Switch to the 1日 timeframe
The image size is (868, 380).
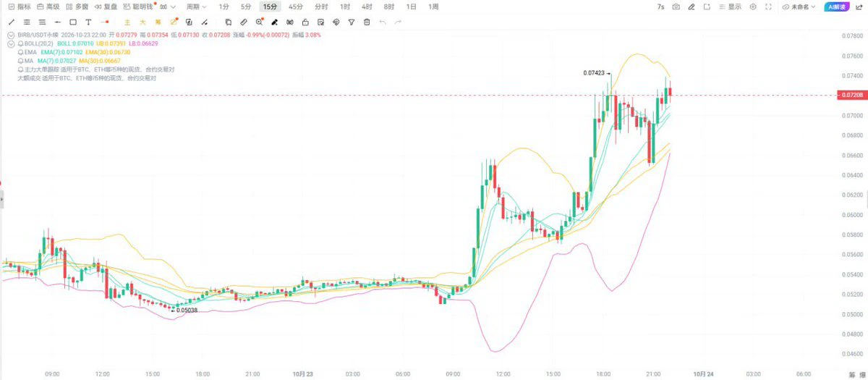[411, 7]
